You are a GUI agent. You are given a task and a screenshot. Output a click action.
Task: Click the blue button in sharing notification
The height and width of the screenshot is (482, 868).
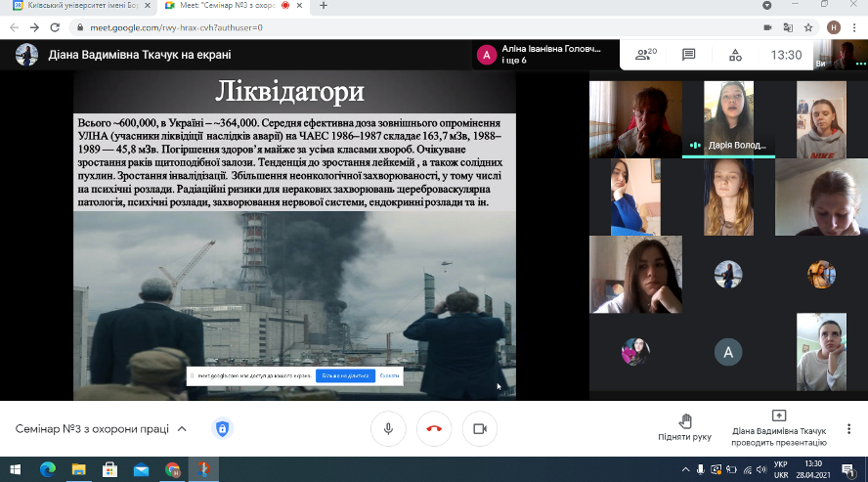tap(345, 375)
